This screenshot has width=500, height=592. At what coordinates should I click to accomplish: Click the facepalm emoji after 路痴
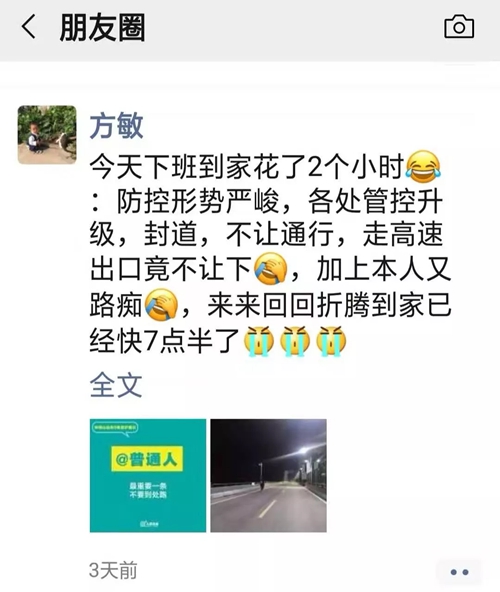click(x=162, y=304)
